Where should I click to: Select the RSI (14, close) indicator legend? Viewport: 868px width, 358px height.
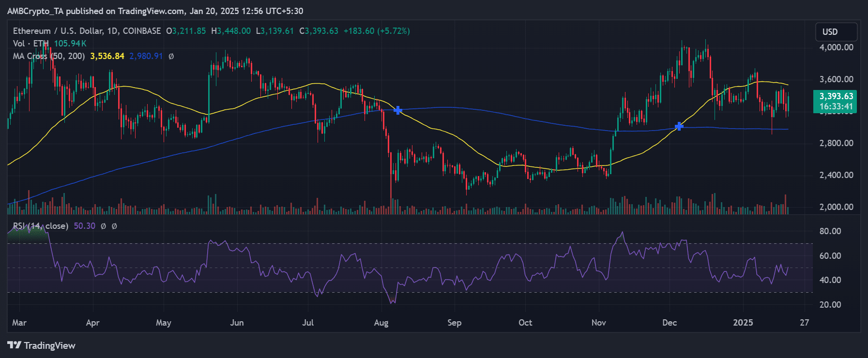[x=41, y=226]
